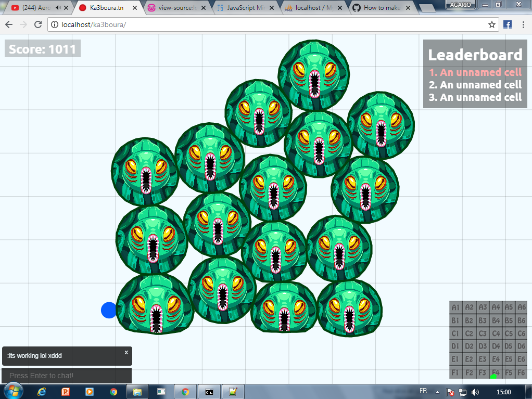Click minimap sector D4
This screenshot has width=532, height=399.
pyautogui.click(x=496, y=346)
